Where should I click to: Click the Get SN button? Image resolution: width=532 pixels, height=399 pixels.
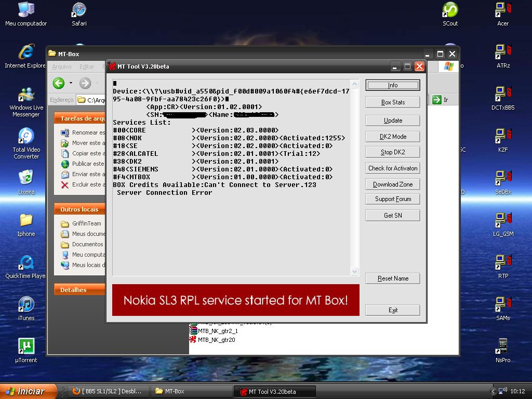[x=393, y=216]
